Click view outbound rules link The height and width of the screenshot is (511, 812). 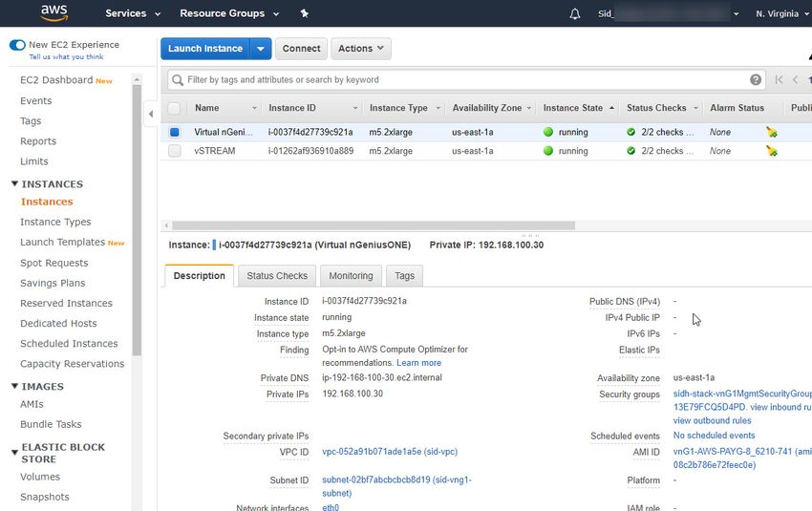point(712,421)
